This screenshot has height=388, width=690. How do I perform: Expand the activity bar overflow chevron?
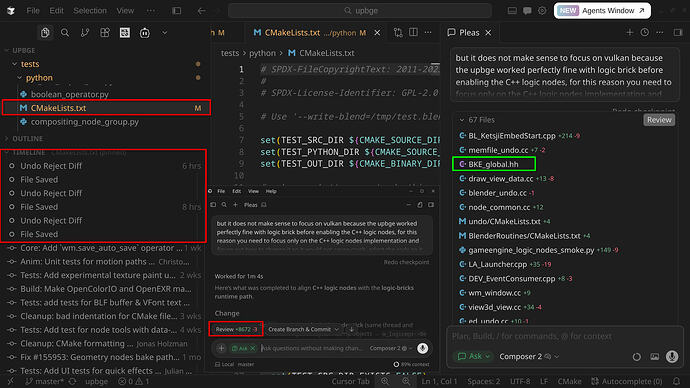tap(164, 33)
